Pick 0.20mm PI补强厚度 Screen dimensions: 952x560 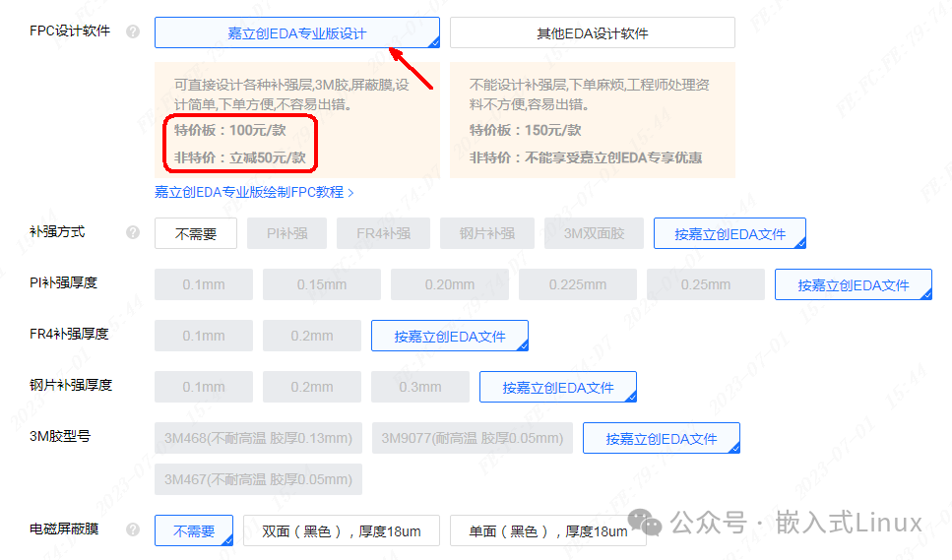tap(450, 284)
